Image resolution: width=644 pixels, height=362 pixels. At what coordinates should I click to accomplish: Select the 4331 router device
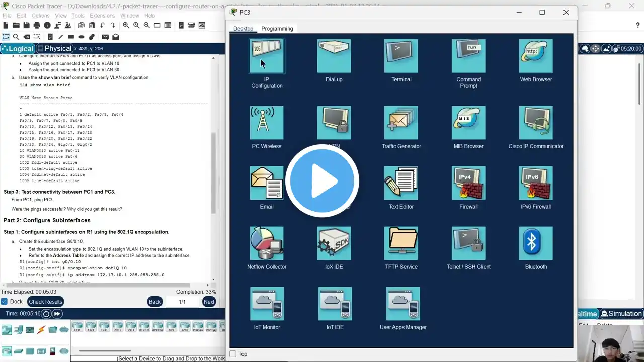(x=77, y=327)
